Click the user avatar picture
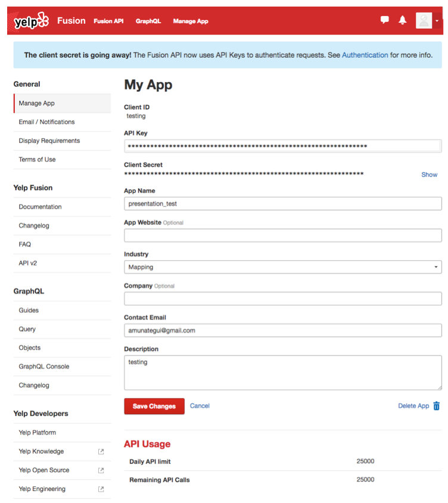This screenshot has width=448, height=503. coord(424,20)
